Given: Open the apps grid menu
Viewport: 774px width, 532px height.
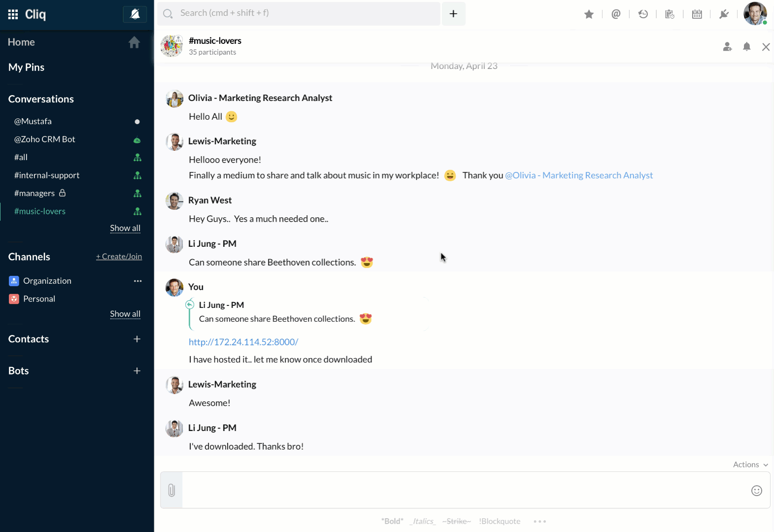Looking at the screenshot, I should coord(13,14).
